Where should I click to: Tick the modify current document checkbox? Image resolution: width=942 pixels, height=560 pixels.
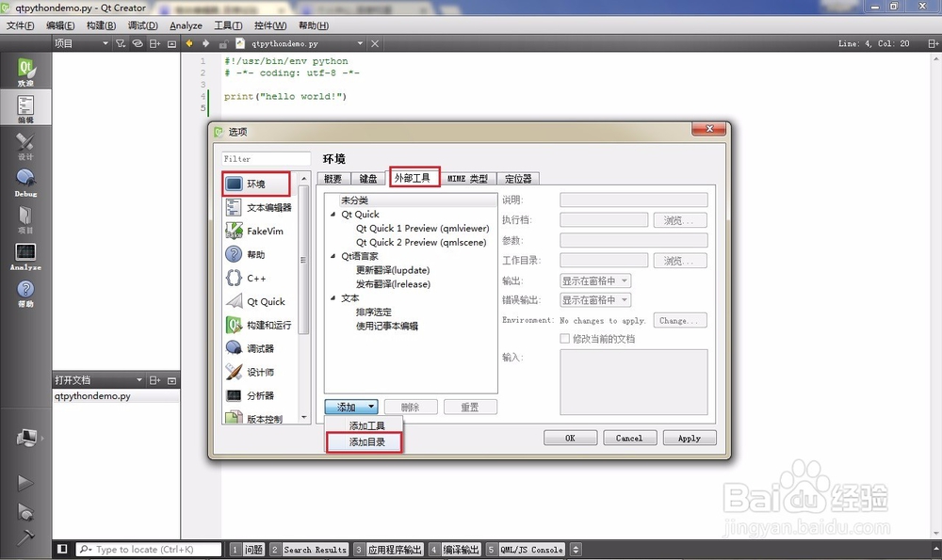click(564, 339)
